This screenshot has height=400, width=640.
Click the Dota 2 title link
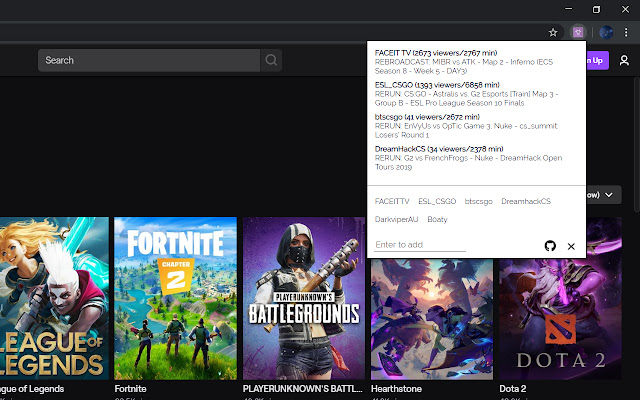[513, 389]
